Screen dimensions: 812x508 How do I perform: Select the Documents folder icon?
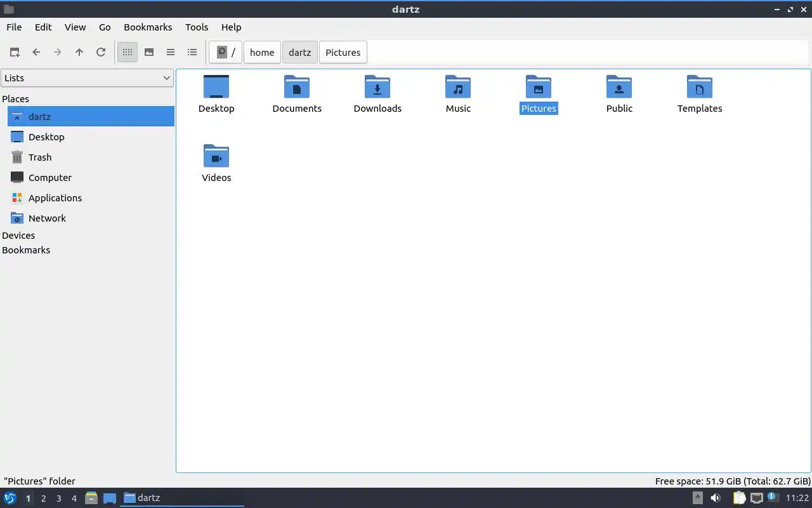(x=297, y=94)
